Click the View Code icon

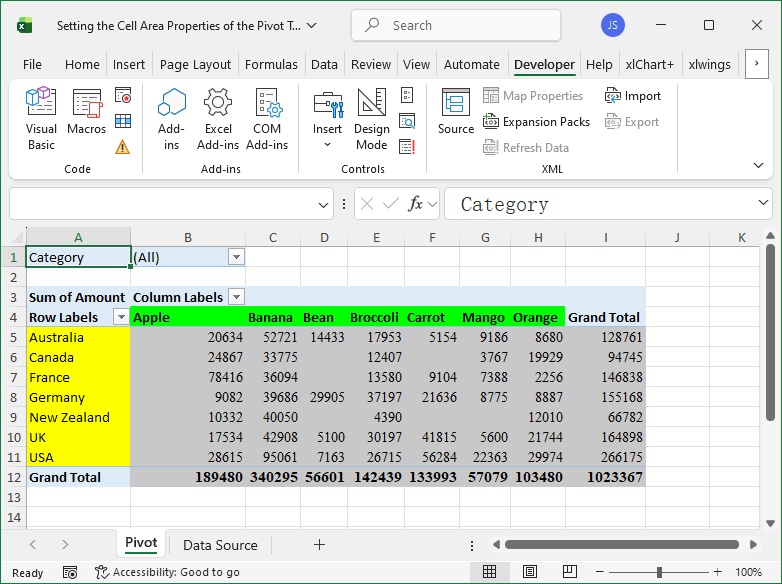[x=407, y=121]
